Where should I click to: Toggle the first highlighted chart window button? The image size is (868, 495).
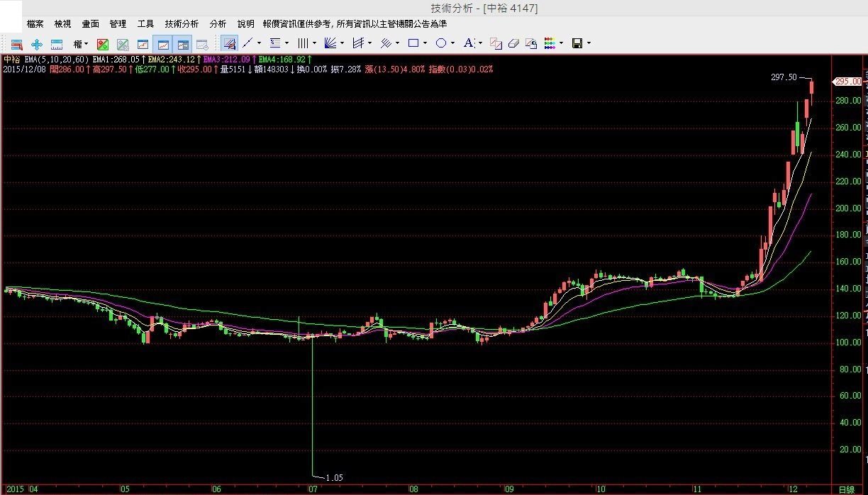[162, 44]
